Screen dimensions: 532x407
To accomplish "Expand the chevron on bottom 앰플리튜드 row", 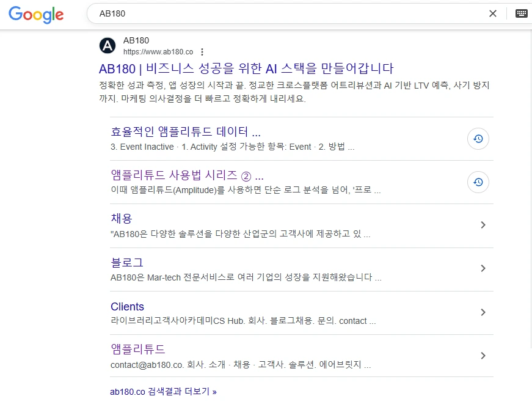I will tap(483, 356).
